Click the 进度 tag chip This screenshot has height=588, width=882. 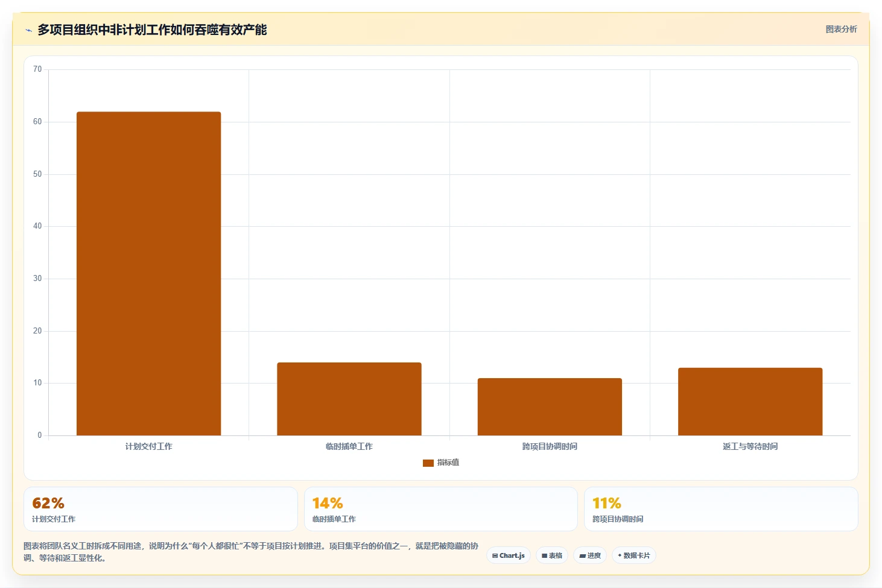pyautogui.click(x=590, y=555)
